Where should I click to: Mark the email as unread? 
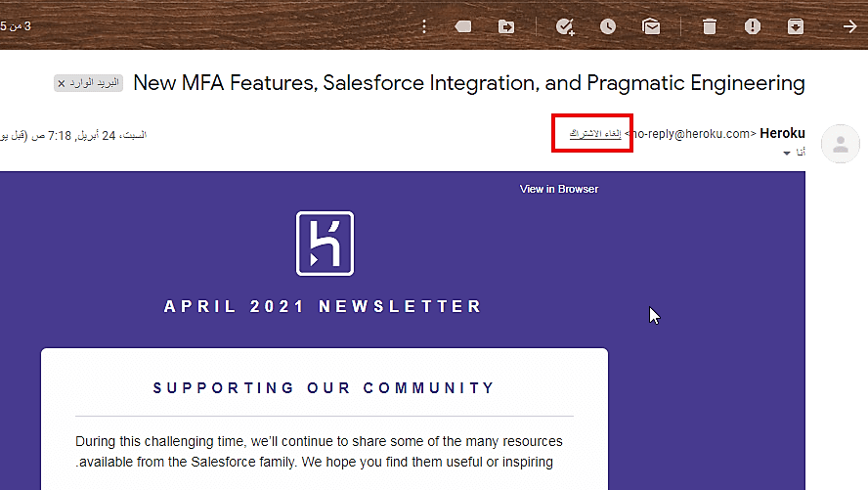[x=651, y=26]
